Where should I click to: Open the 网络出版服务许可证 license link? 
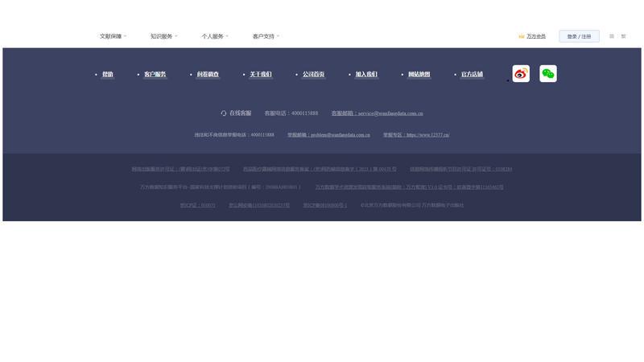(180, 169)
